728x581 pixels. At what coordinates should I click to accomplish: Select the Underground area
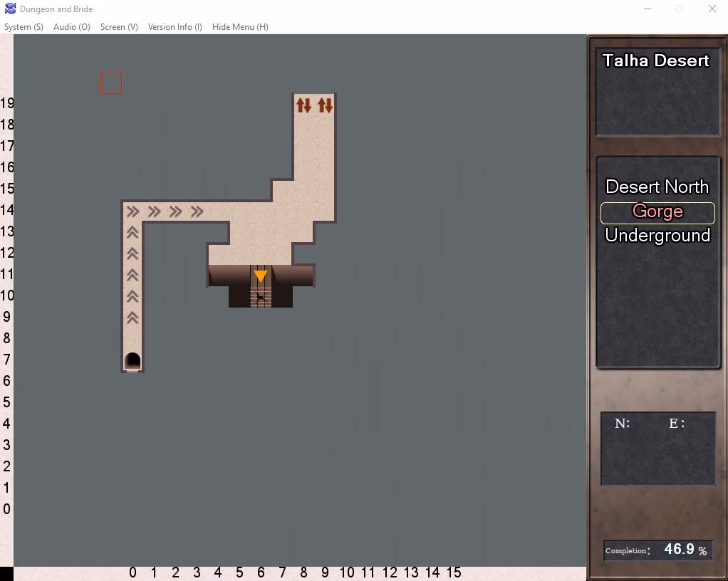[657, 236]
